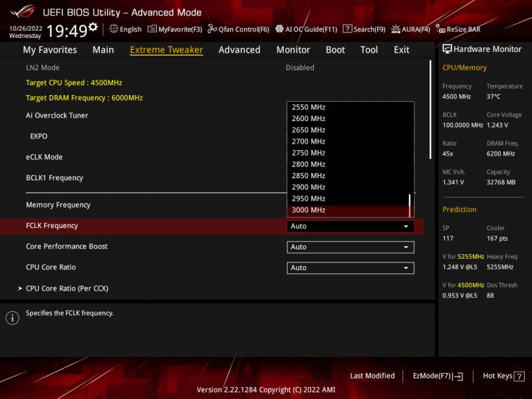Viewport: 532px width, 399px height.
Task: Switch to the Main tab
Action: coord(103,50)
